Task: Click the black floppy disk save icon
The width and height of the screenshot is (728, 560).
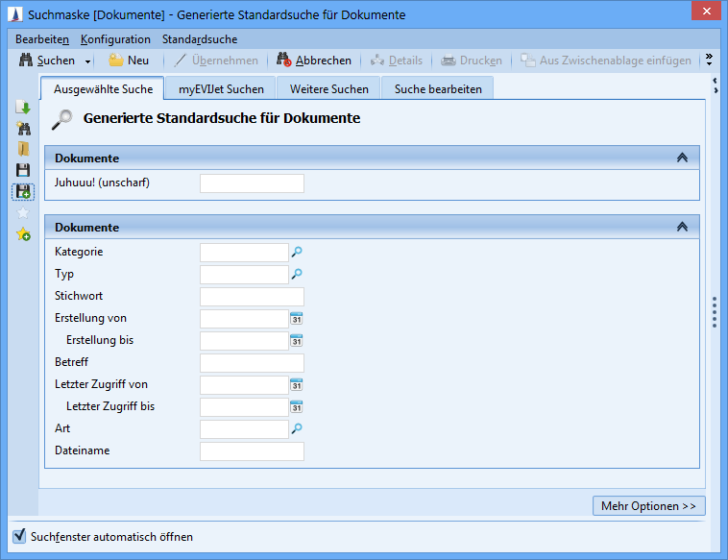Action: pyautogui.click(x=23, y=170)
